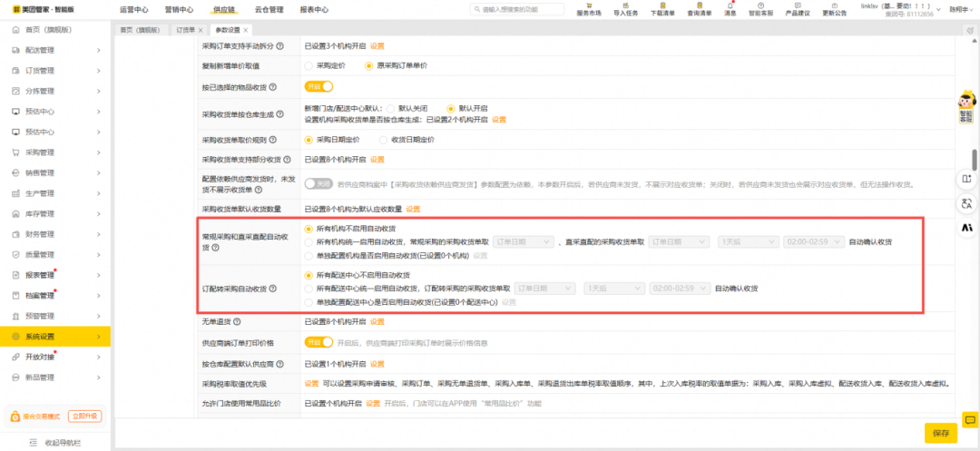The height and width of the screenshot is (451, 980).
Task: Open the 服务市场 cart icon
Action: 588,5
